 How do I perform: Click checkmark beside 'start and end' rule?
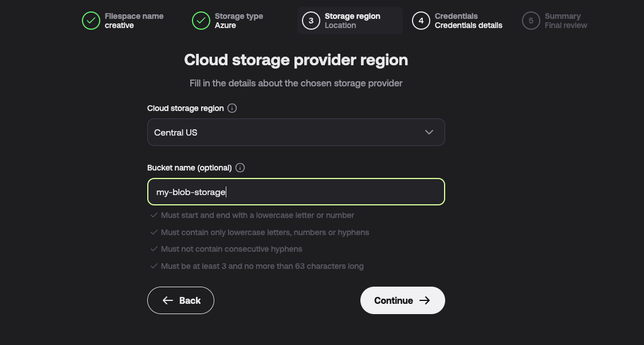click(x=154, y=215)
